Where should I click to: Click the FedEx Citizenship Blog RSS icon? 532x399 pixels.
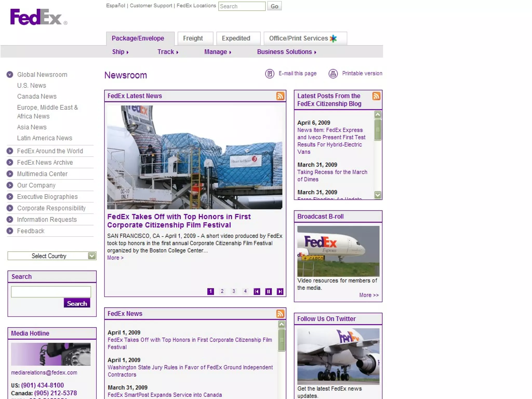[376, 96]
